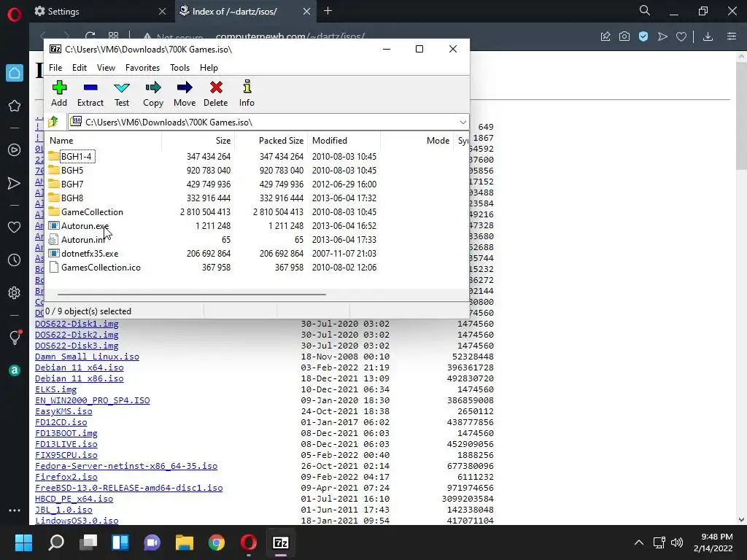The image size is (747, 560).
Task: Open the Opera easy setup icon
Action: tap(731, 36)
